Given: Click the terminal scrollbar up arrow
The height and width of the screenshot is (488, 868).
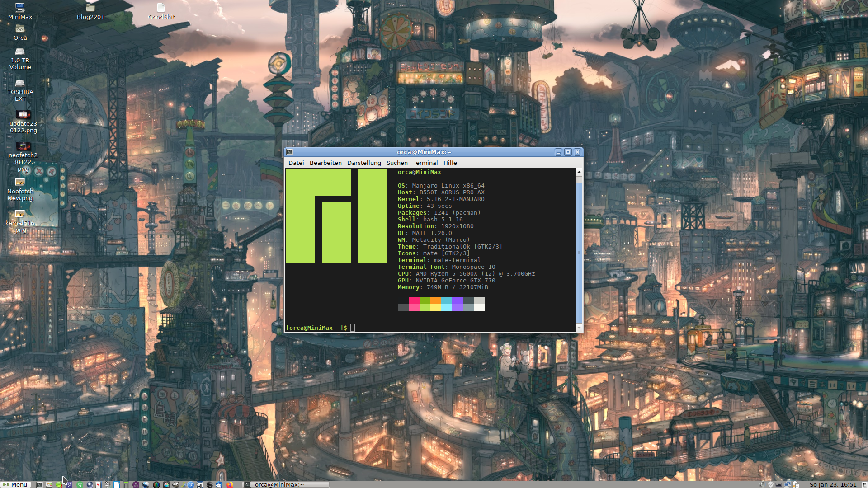Looking at the screenshot, I should (x=579, y=172).
